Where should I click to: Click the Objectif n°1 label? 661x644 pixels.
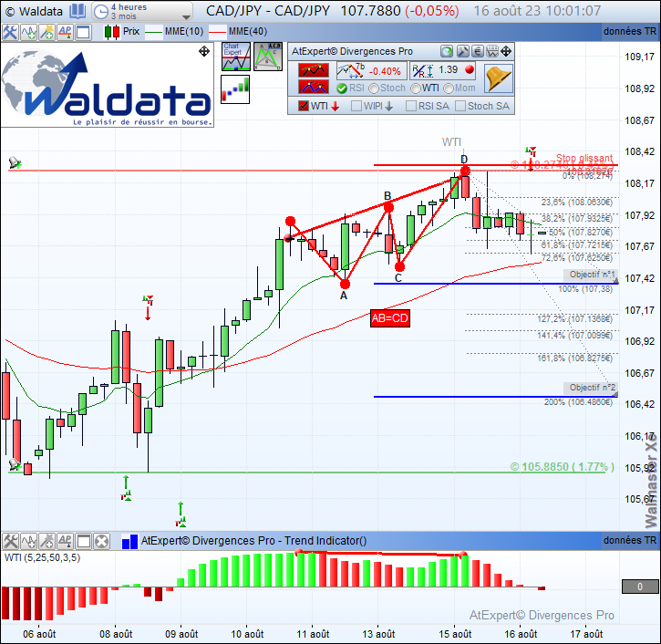coord(591,275)
